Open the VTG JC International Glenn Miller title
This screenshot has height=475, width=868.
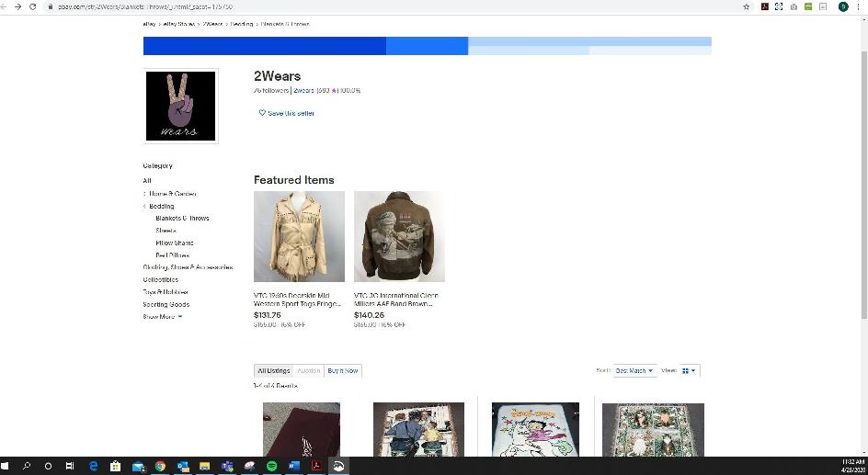click(395, 300)
